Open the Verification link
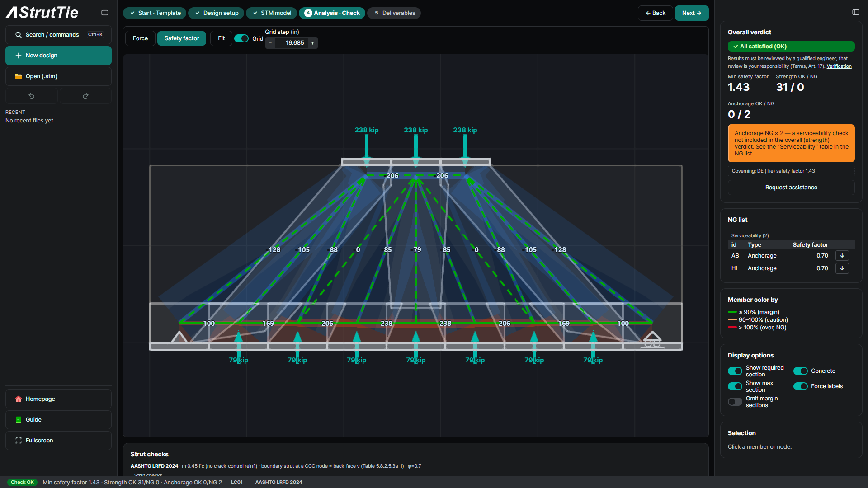This screenshot has height=488, width=868. click(839, 66)
